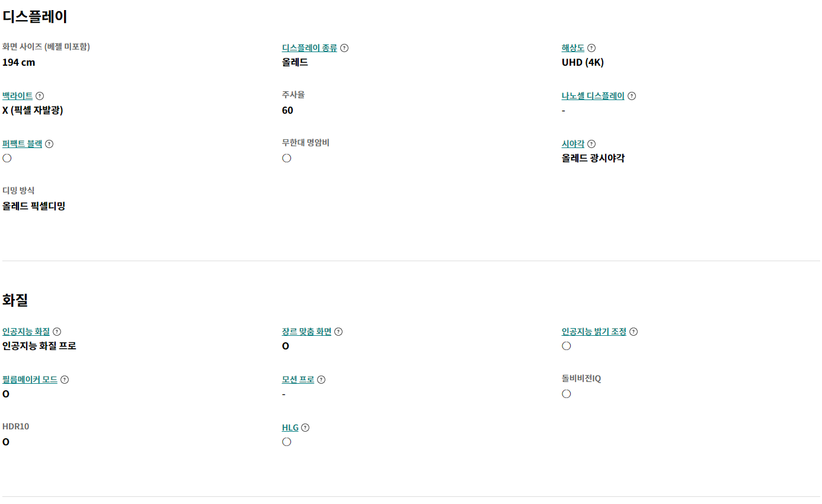Click the help icon beside HLG
The image size is (822, 504).
point(305,428)
